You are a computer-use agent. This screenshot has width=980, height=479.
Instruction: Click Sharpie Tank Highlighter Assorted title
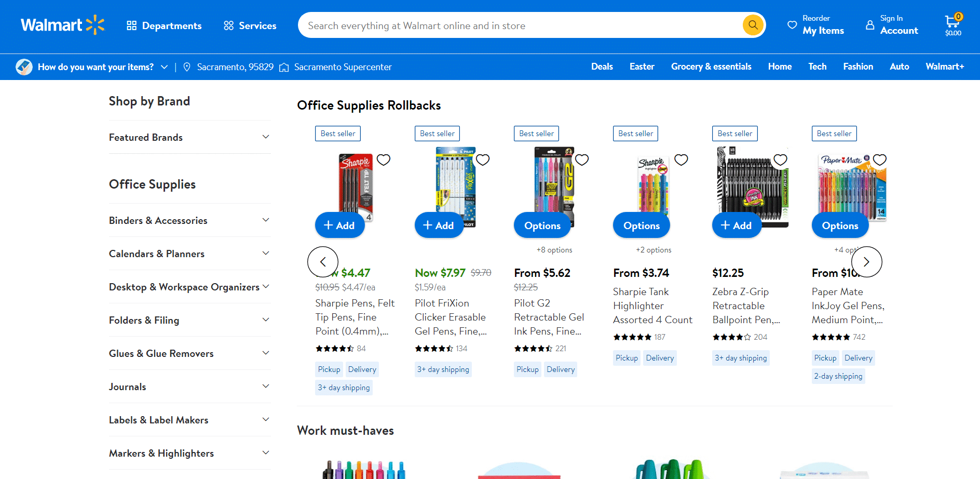[x=653, y=305]
